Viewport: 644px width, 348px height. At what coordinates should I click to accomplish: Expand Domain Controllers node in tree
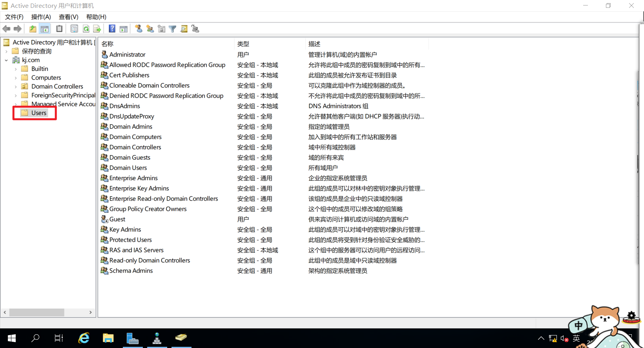[x=16, y=87]
